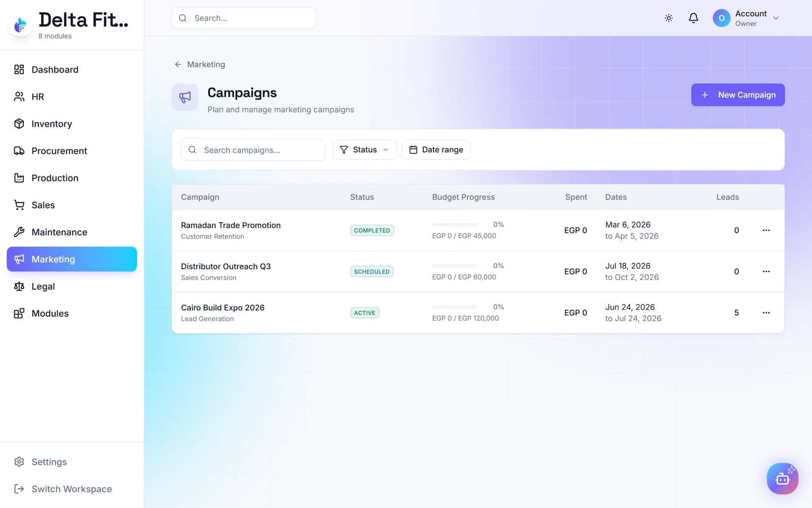Viewport: 812px width, 508px height.
Task: Open actions menu for Cairo Build Expo 2026
Action: (766, 312)
